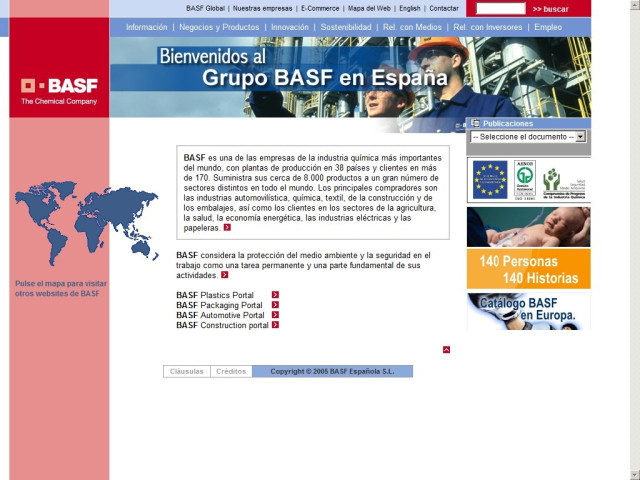Click the 'BASF es una de las empresas' paragraph
Viewport: 640px width, 480px height.
[313, 193]
